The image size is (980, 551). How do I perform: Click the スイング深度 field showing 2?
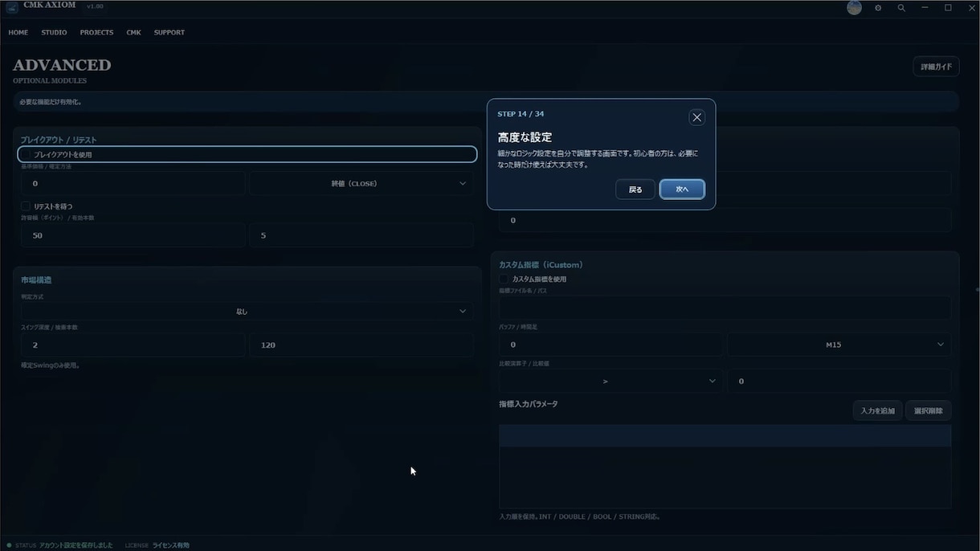[x=133, y=345]
